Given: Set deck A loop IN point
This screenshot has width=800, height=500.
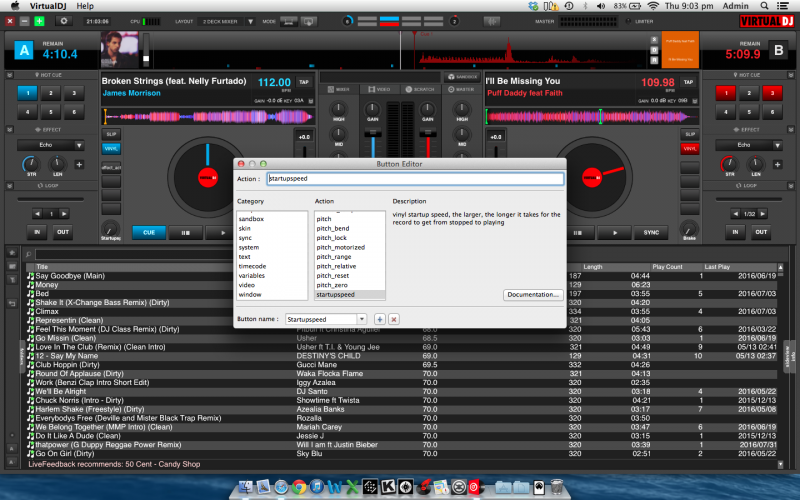Looking at the screenshot, I should [x=37, y=232].
